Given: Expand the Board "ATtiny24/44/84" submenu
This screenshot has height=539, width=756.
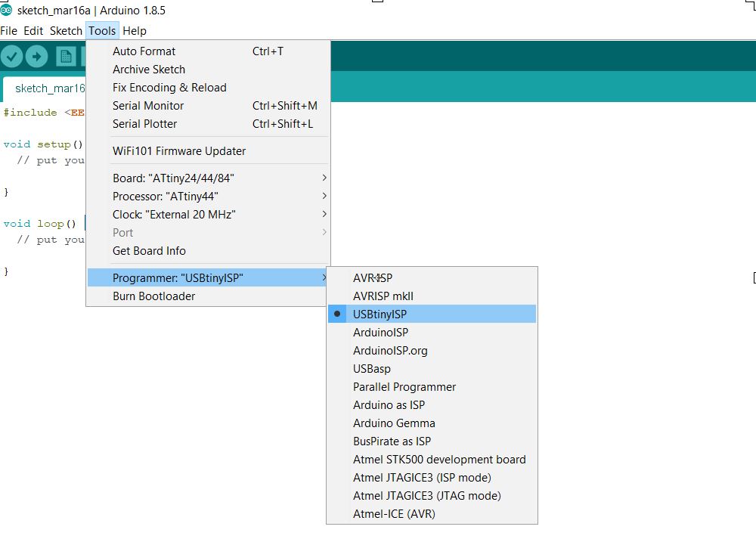Looking at the screenshot, I should [209, 178].
